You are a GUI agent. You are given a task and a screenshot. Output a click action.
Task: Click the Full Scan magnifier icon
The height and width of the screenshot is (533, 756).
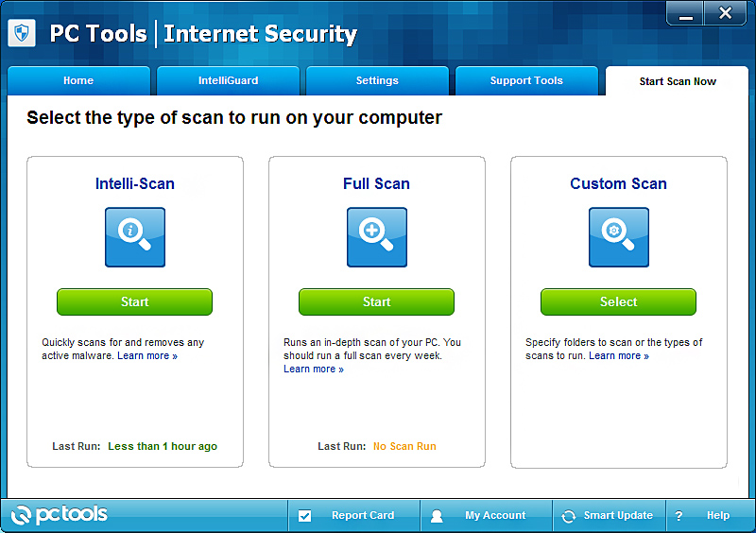(x=377, y=237)
